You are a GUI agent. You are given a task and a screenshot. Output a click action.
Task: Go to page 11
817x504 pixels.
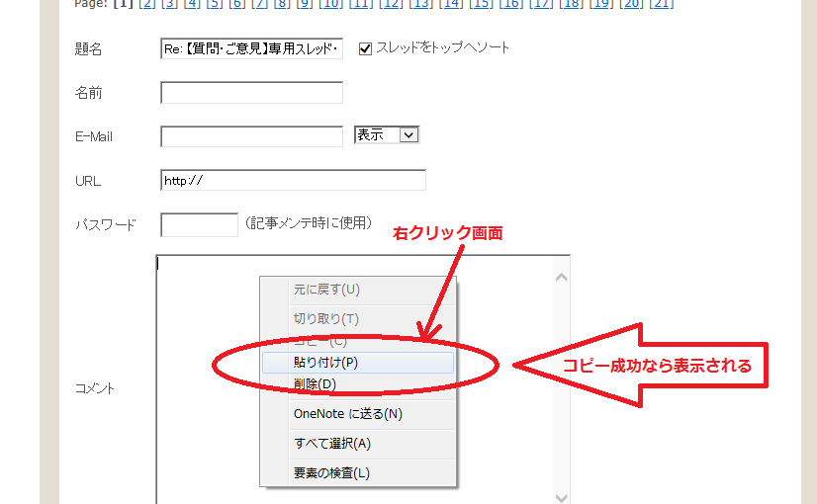pos(361,4)
